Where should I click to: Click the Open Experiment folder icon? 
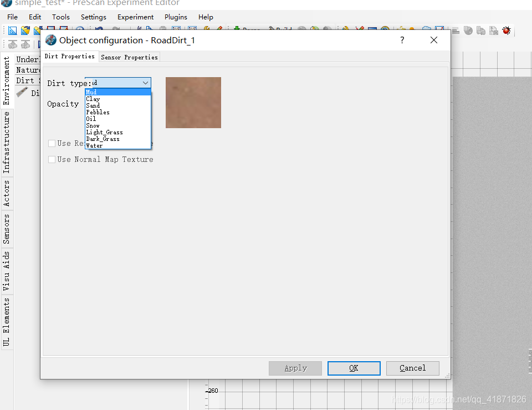[25, 31]
